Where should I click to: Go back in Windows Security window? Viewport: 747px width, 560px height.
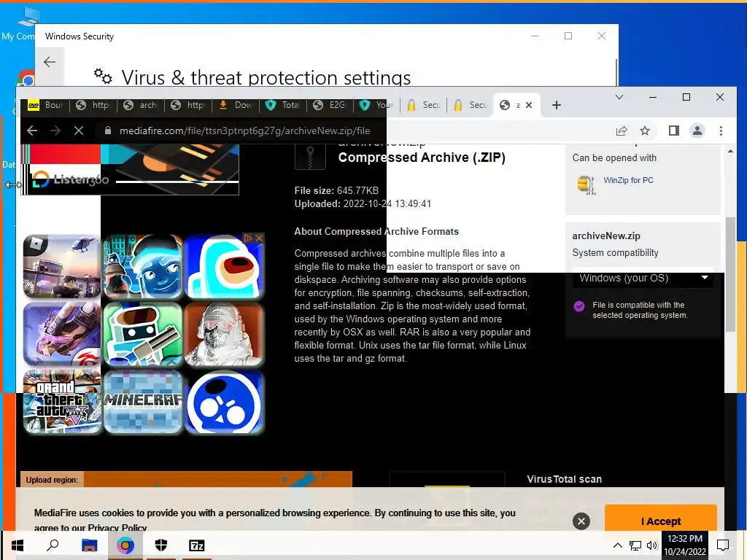click(50, 62)
